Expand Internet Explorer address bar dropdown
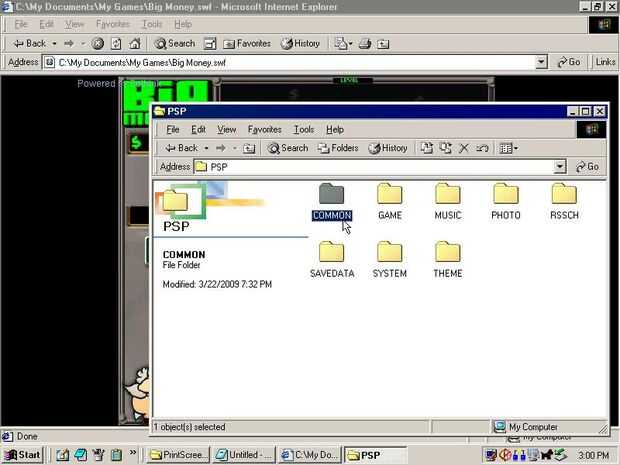This screenshot has height=465, width=620. tap(541, 62)
